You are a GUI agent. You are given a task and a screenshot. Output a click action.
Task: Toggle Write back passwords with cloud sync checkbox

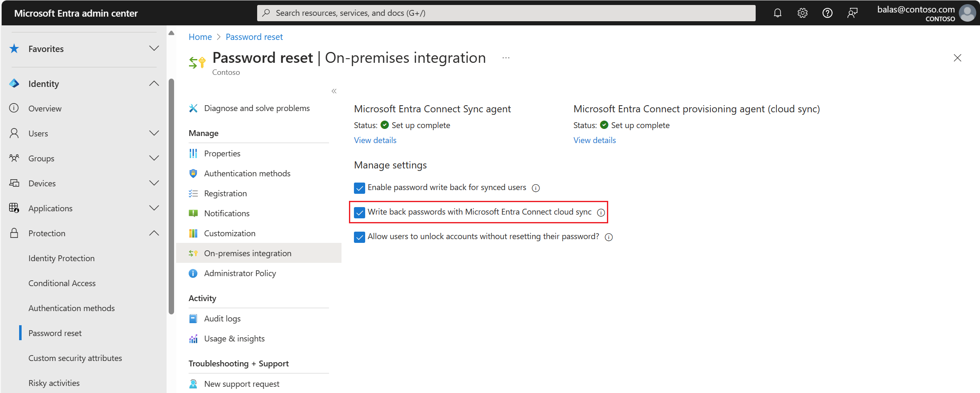[359, 213]
